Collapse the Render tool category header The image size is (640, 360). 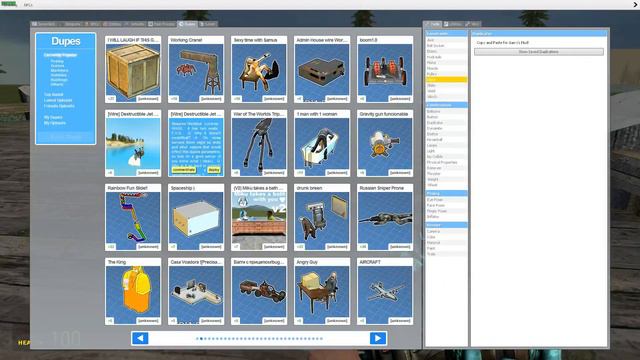click(446, 225)
